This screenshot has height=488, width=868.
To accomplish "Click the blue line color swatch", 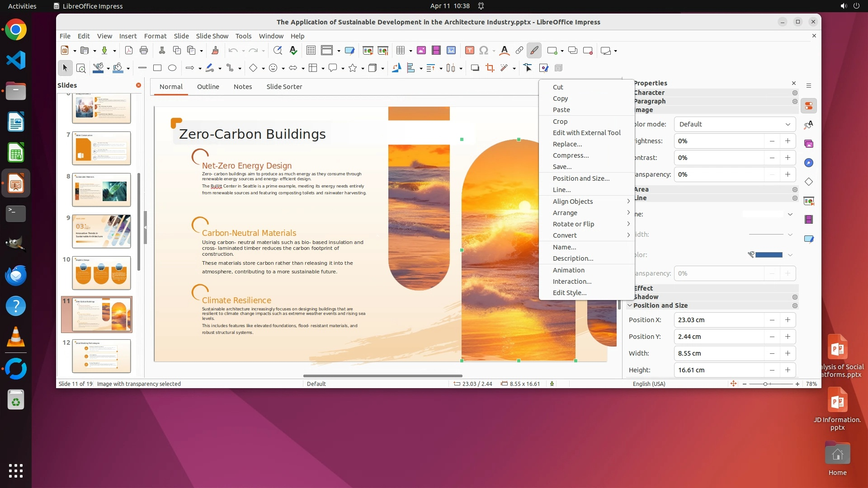I will (769, 255).
